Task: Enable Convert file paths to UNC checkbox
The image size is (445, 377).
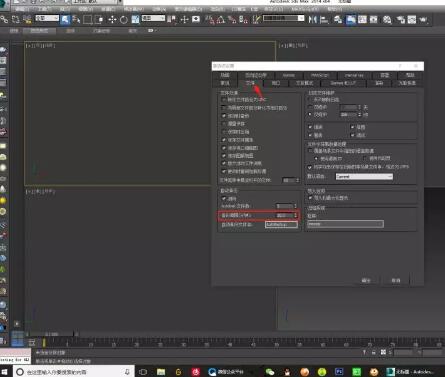Action: 224,100
